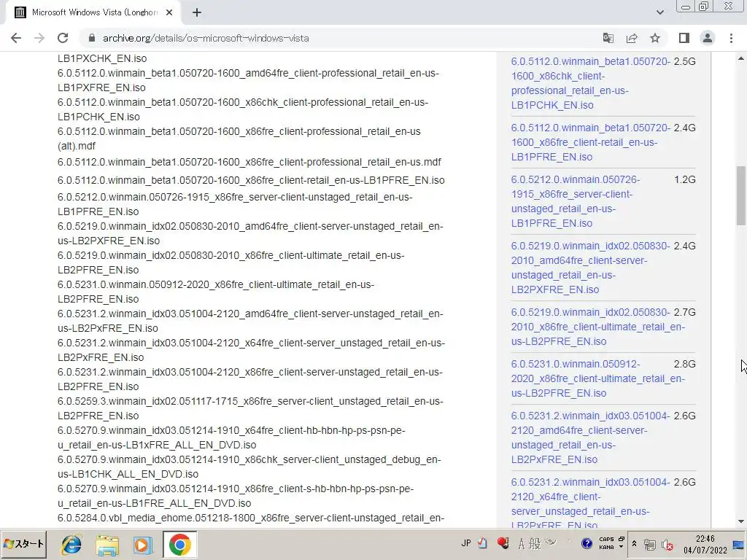Click the browser forward arrow
This screenshot has width=747, height=560.
[x=39, y=38]
